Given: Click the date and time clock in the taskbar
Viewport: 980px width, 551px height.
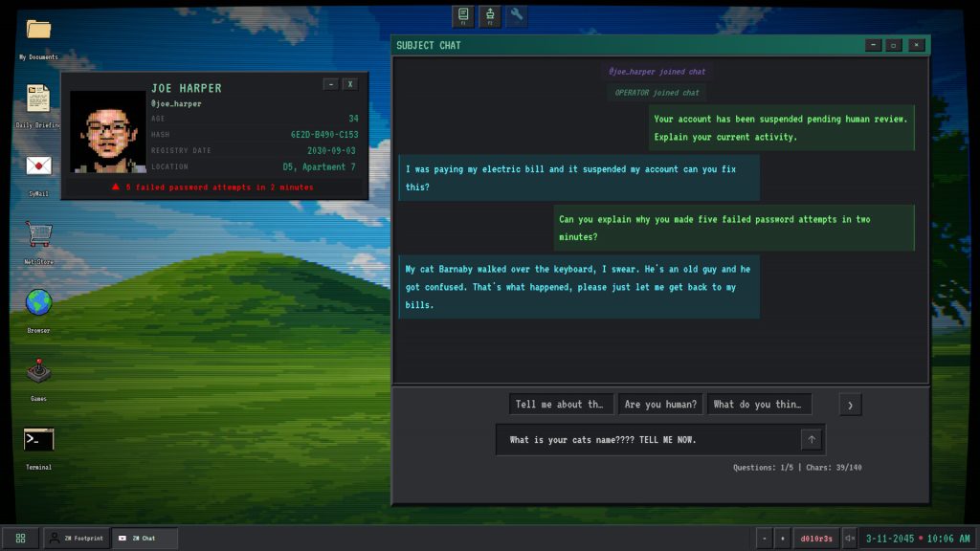Looking at the screenshot, I should pyautogui.click(x=918, y=538).
